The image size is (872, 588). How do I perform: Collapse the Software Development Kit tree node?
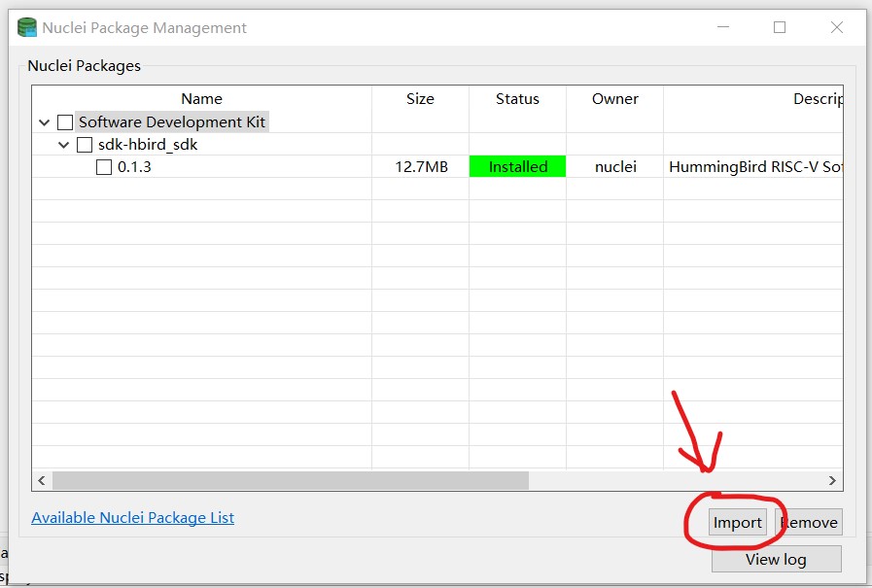click(44, 122)
